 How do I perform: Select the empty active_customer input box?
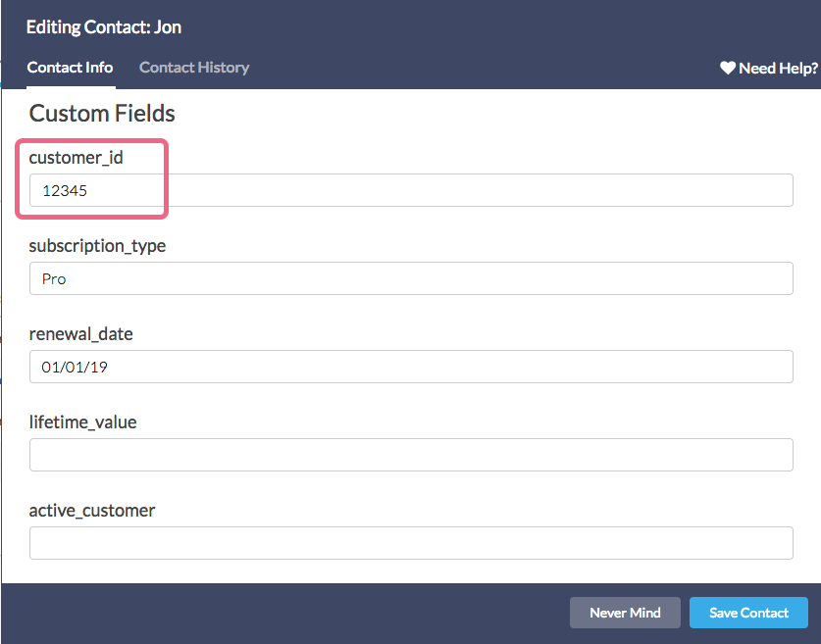[411, 543]
